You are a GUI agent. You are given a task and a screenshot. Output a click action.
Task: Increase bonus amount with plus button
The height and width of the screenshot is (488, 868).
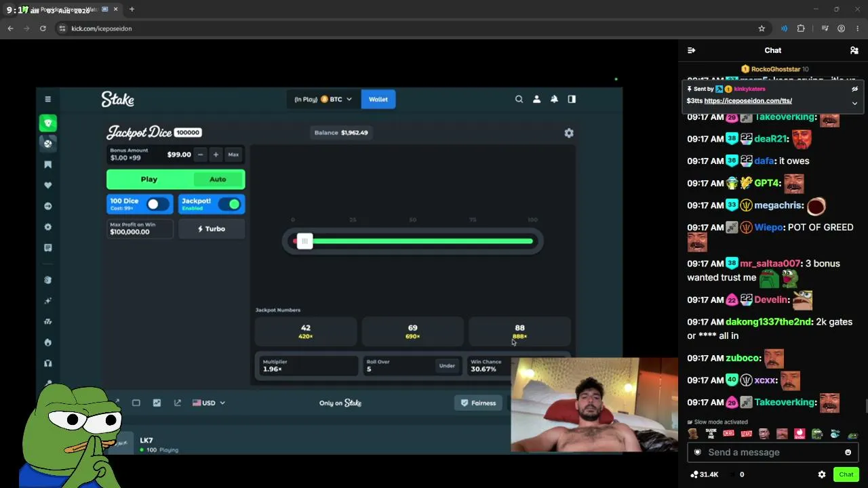216,155
